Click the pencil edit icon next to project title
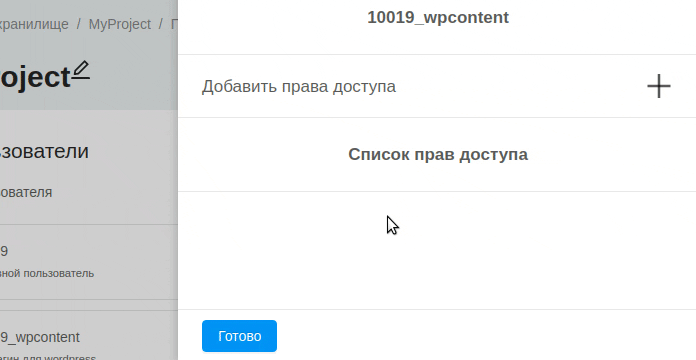The height and width of the screenshot is (360, 696). 81,71
